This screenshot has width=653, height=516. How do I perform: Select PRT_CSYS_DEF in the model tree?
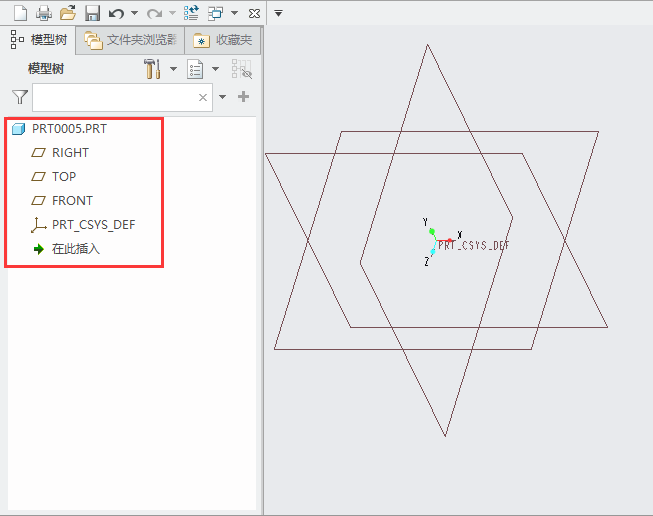83,225
